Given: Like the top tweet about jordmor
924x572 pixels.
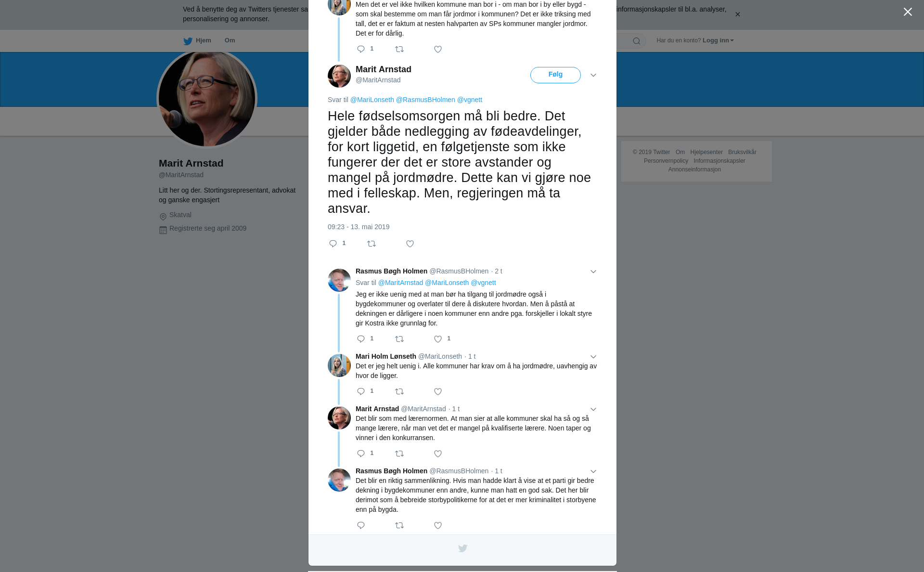Looking at the screenshot, I should [438, 50].
